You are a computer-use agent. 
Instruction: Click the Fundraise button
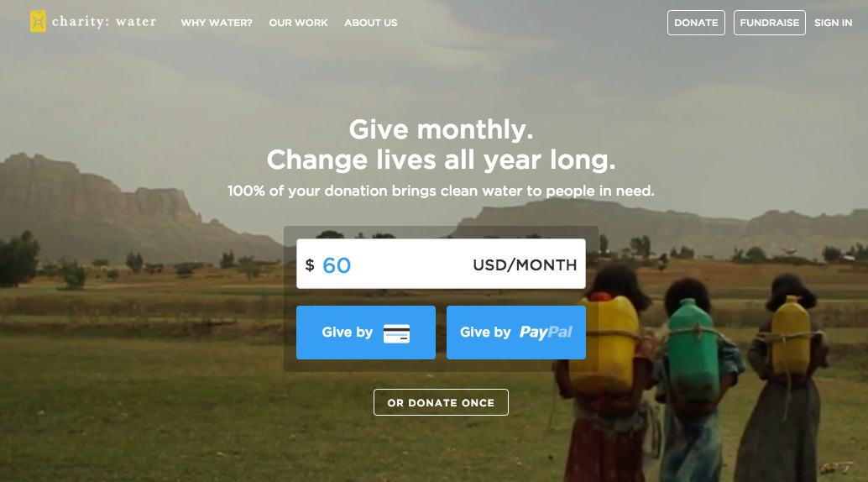770,23
